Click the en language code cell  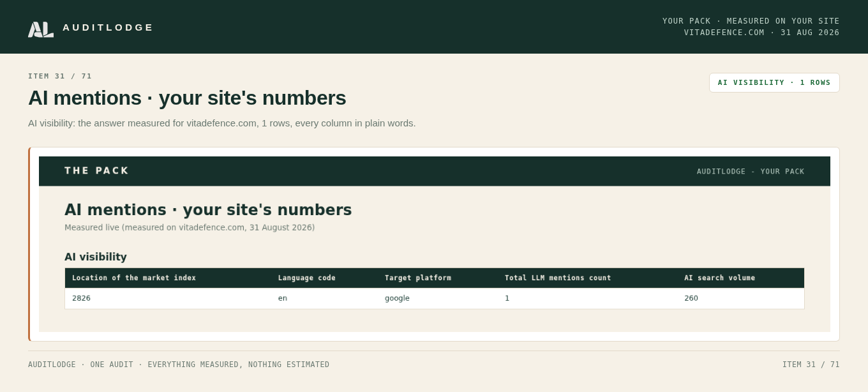(x=283, y=298)
